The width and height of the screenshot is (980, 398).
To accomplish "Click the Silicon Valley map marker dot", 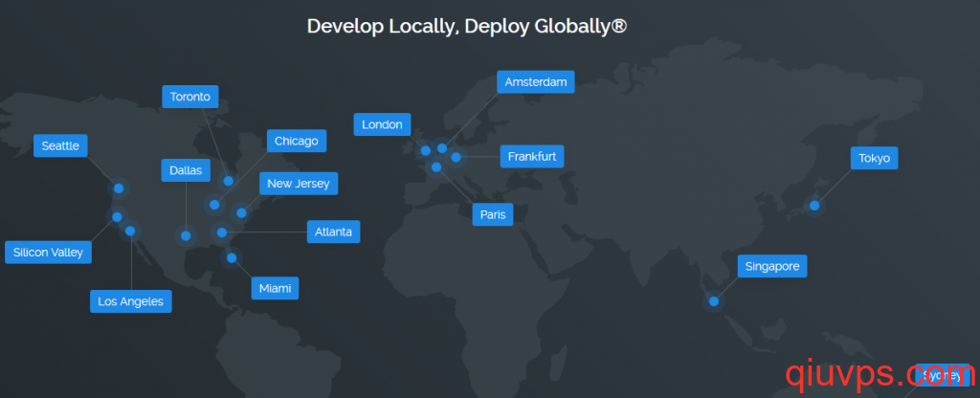I will pos(117,217).
